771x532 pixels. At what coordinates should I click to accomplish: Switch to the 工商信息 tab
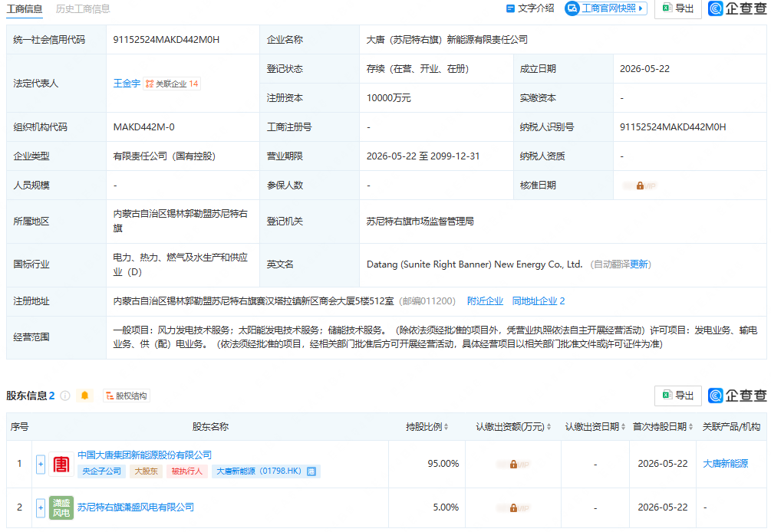(x=24, y=9)
